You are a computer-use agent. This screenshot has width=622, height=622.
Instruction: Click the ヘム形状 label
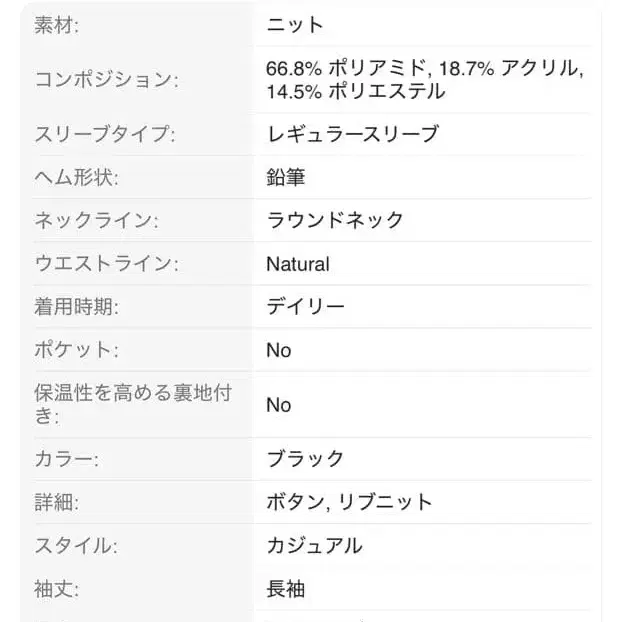tap(77, 178)
